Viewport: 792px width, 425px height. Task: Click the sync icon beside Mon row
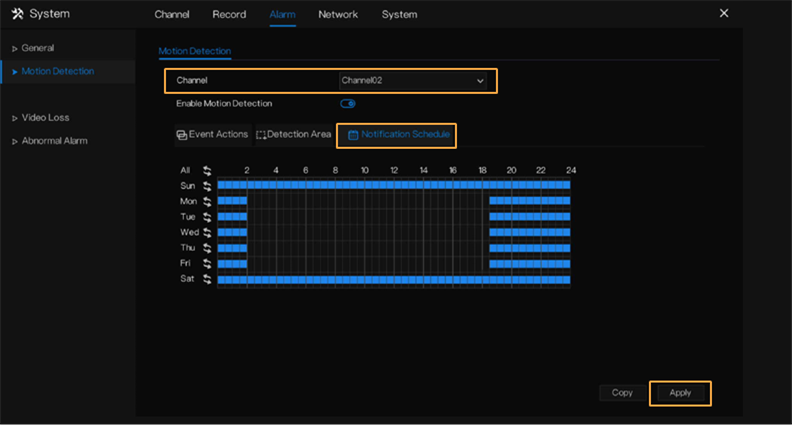tap(207, 201)
